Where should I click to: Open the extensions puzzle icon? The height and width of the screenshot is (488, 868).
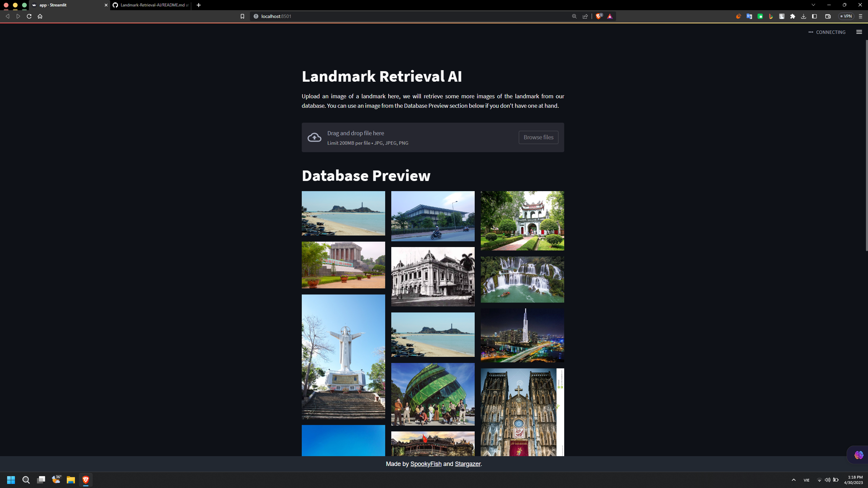pyautogui.click(x=792, y=16)
